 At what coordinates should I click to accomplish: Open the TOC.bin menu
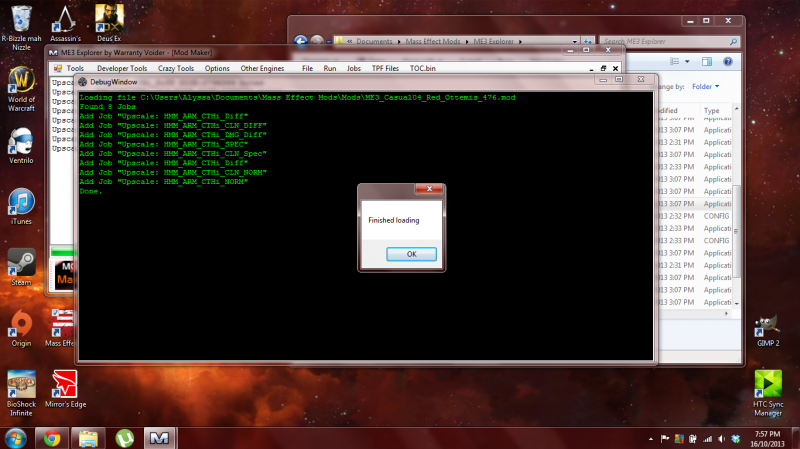click(x=423, y=68)
